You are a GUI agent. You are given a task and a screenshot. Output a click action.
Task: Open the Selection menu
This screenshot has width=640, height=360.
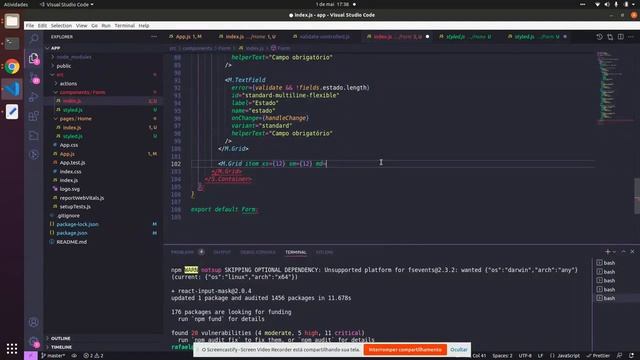point(61,25)
